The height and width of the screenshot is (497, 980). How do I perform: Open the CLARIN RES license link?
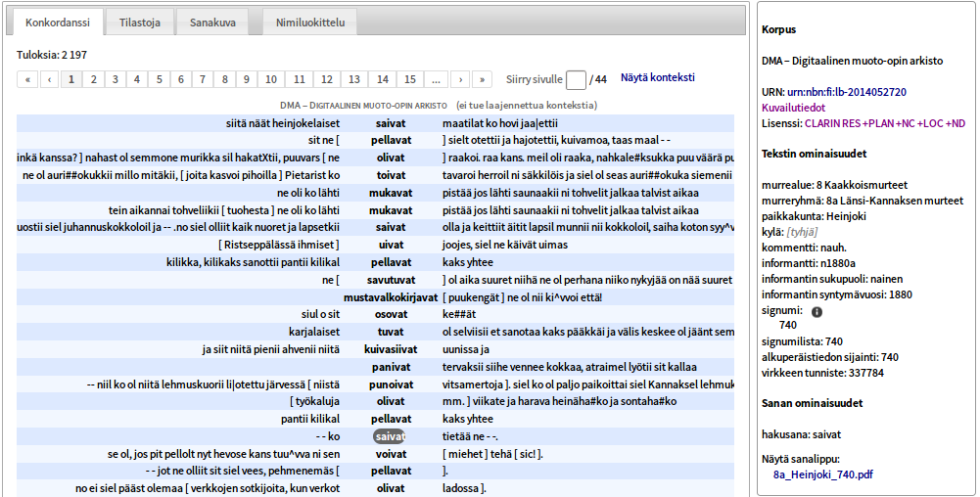pos(884,123)
